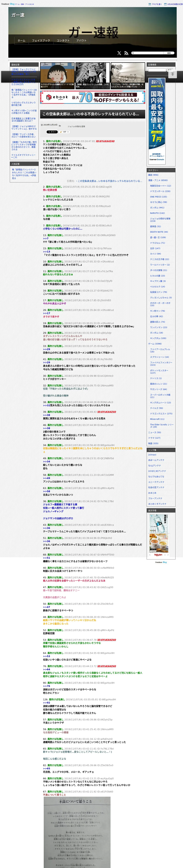This screenshot has width=183, height=868.
Task: Open category ファイナルファンタジー (315)
Action: pyautogui.click(x=161, y=364)
